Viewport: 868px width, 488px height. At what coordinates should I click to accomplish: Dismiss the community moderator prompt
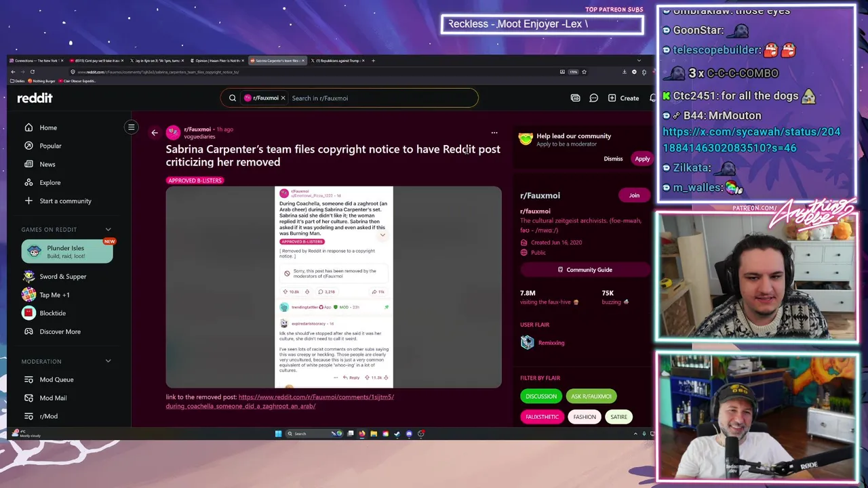pyautogui.click(x=613, y=159)
